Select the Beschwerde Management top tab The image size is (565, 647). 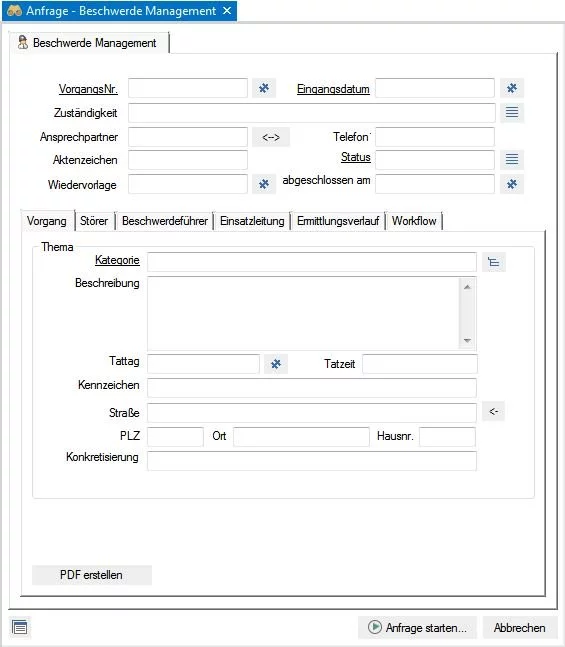point(89,43)
